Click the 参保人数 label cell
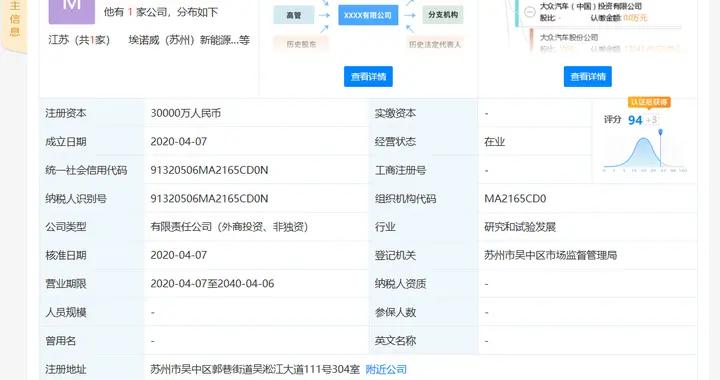 [x=423, y=312]
